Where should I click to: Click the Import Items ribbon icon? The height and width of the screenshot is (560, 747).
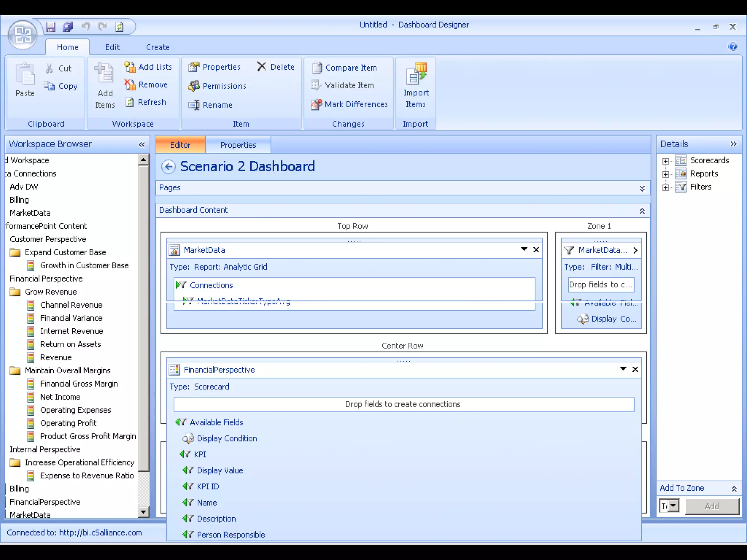coord(416,74)
